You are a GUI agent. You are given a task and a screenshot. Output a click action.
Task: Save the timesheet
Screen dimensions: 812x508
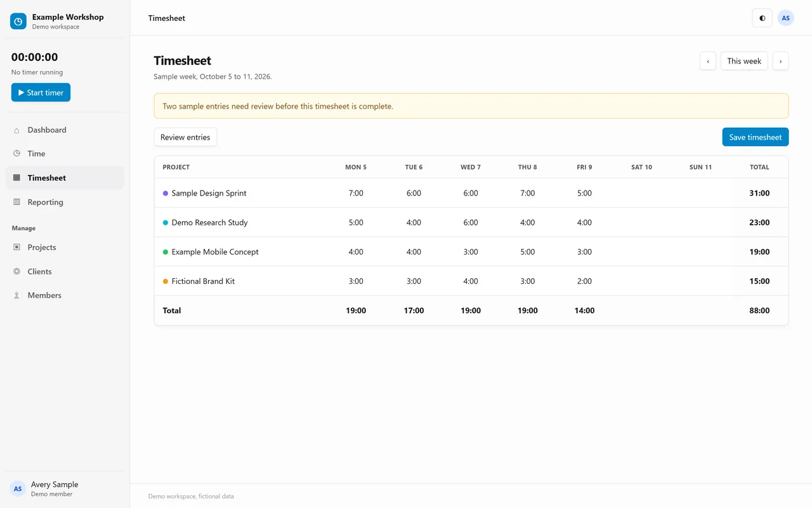click(755, 137)
